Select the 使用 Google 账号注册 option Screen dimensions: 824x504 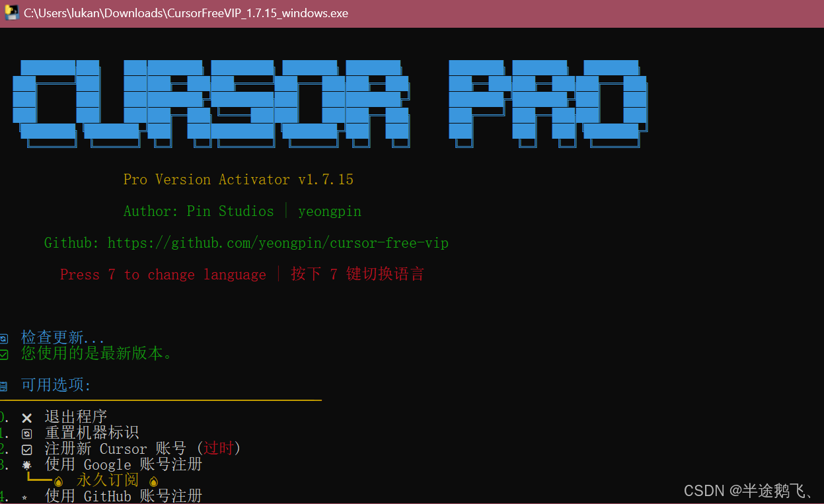(x=124, y=464)
